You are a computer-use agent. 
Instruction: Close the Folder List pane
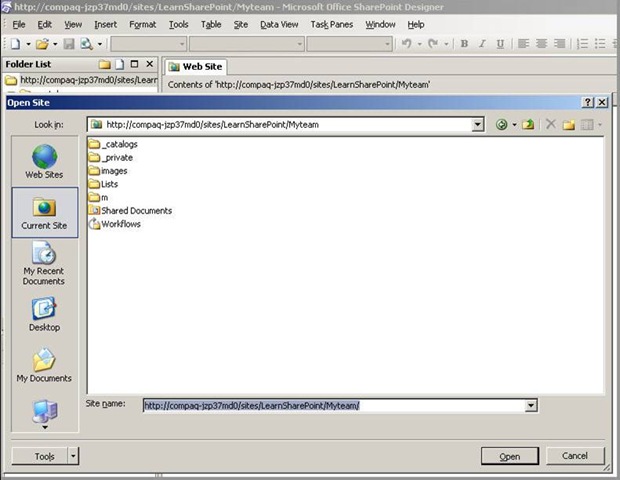149,64
